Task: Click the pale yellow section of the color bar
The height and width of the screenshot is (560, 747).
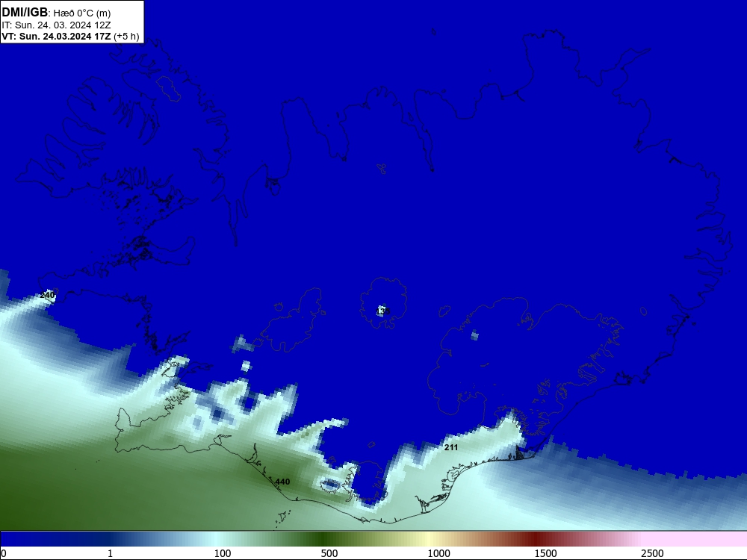Action: tap(429, 539)
